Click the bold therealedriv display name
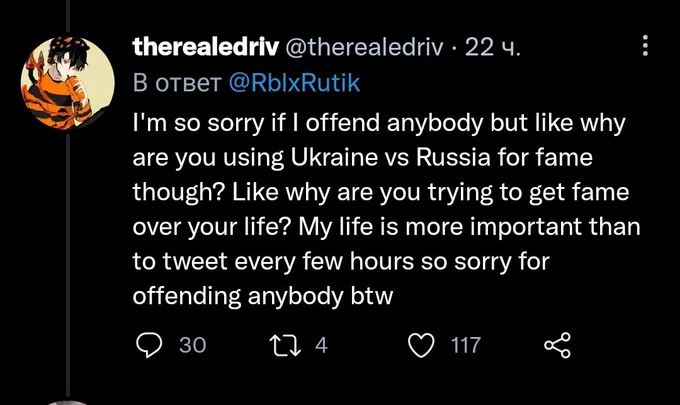The height and width of the screenshot is (405, 680). (205, 47)
